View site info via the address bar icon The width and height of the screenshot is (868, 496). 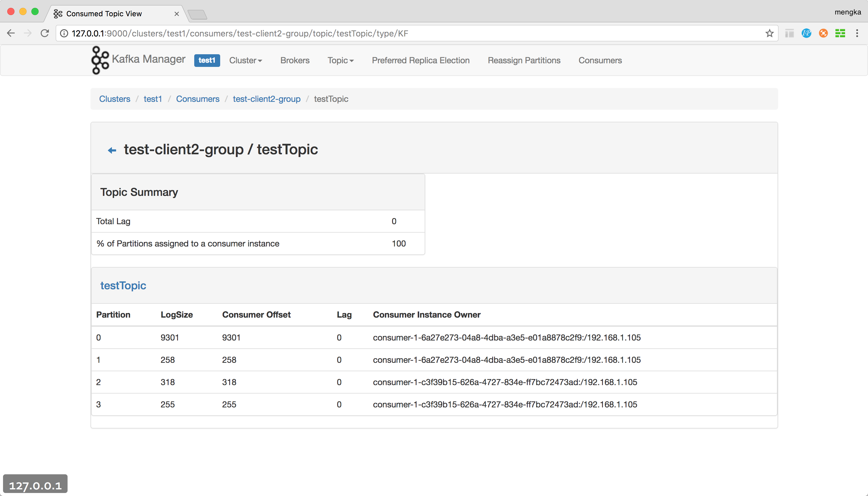click(64, 33)
